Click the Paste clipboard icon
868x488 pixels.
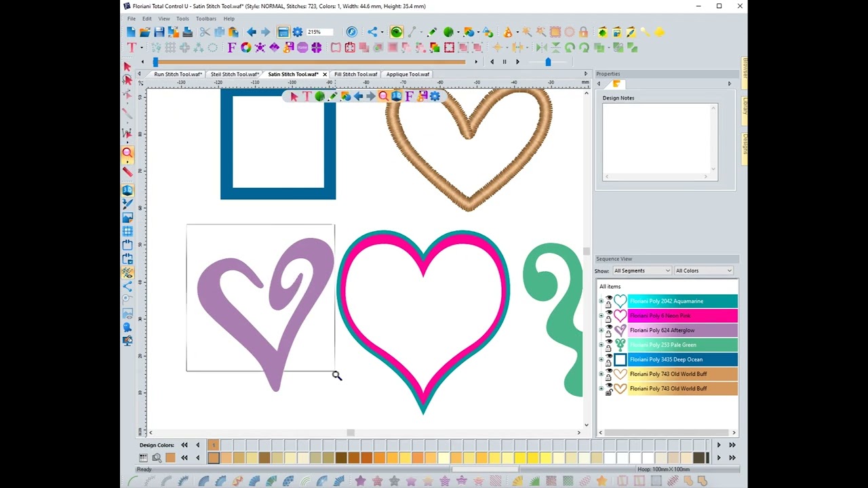click(233, 32)
